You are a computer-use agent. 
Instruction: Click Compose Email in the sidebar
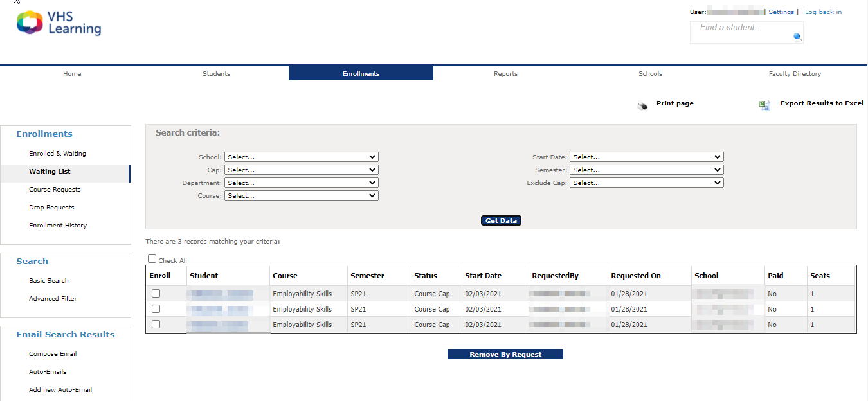(53, 354)
